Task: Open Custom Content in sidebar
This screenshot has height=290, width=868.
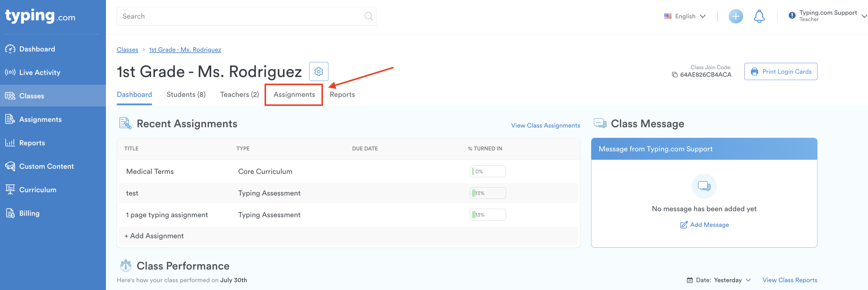Action: (46, 166)
